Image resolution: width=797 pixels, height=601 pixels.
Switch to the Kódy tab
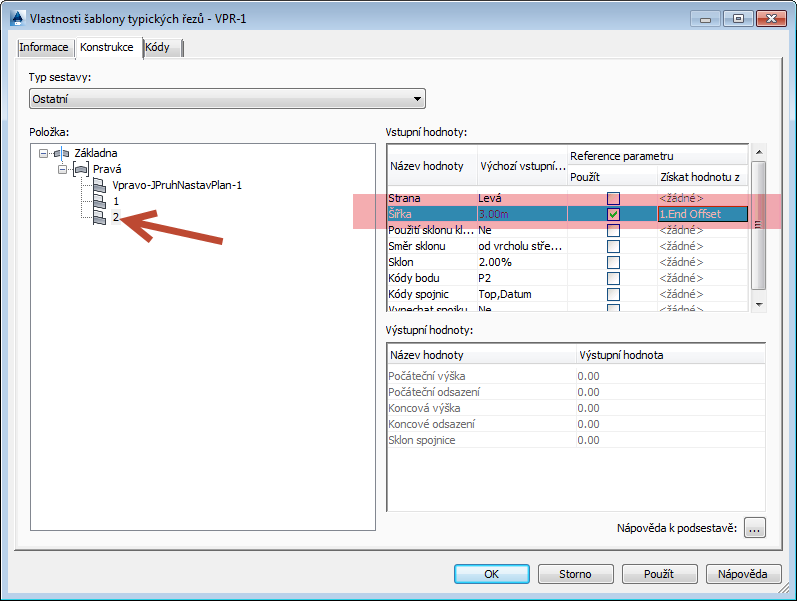coord(158,48)
